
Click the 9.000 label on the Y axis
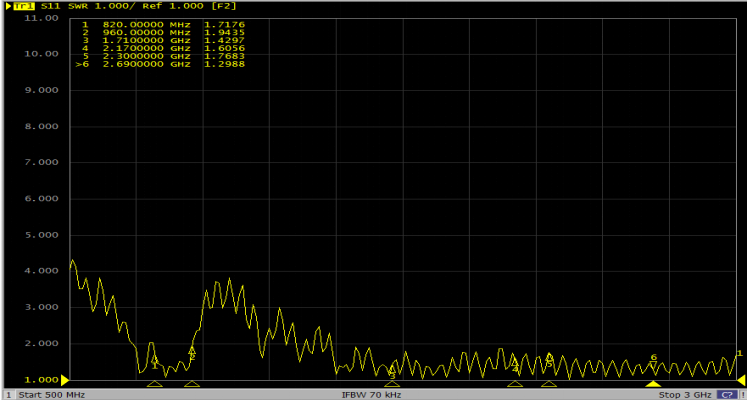[41, 90]
